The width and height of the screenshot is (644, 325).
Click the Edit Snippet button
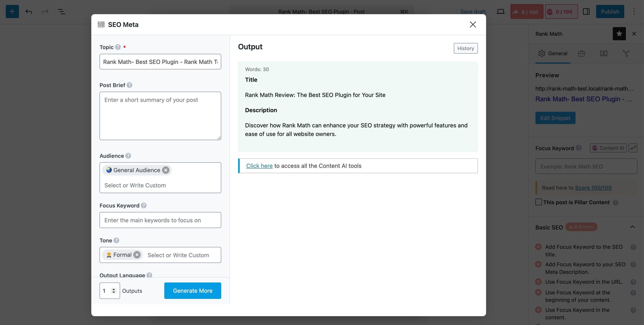point(555,118)
